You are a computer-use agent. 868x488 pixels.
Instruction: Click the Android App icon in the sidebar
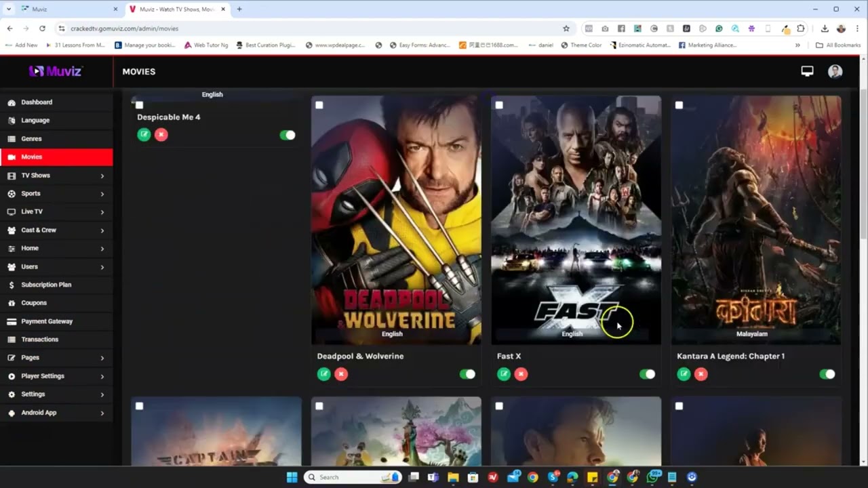click(x=12, y=413)
